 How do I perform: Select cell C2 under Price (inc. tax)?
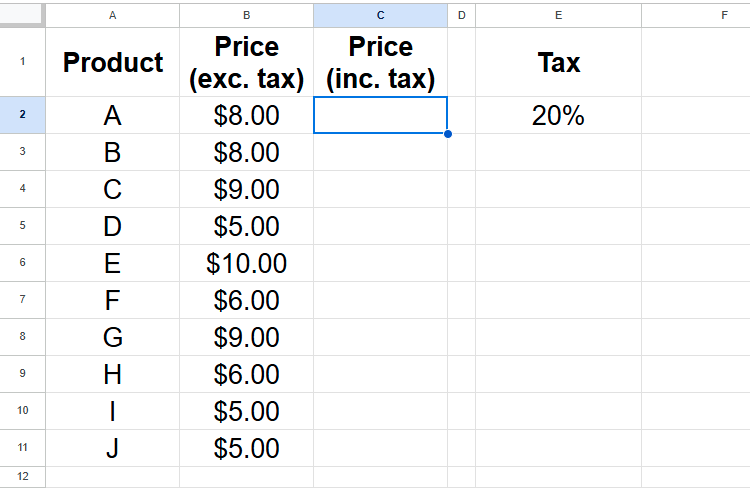tap(380, 115)
